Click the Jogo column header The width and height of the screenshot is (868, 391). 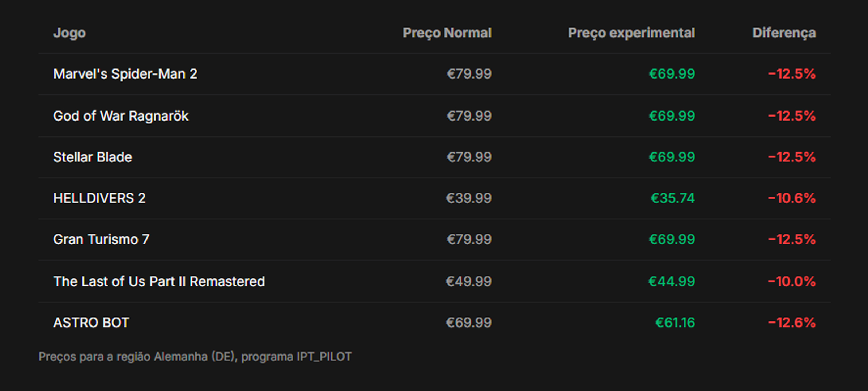[69, 33]
